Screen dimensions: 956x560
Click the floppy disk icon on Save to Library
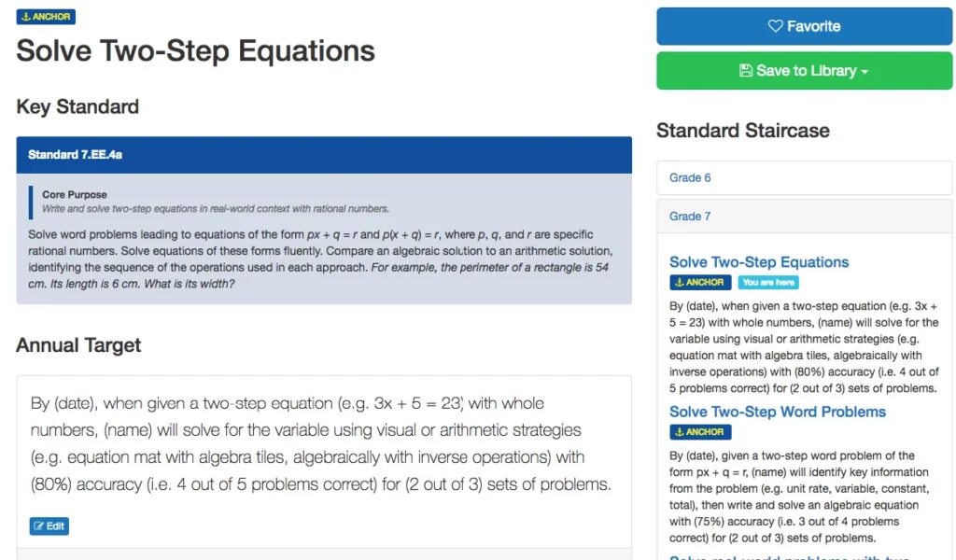coord(745,71)
